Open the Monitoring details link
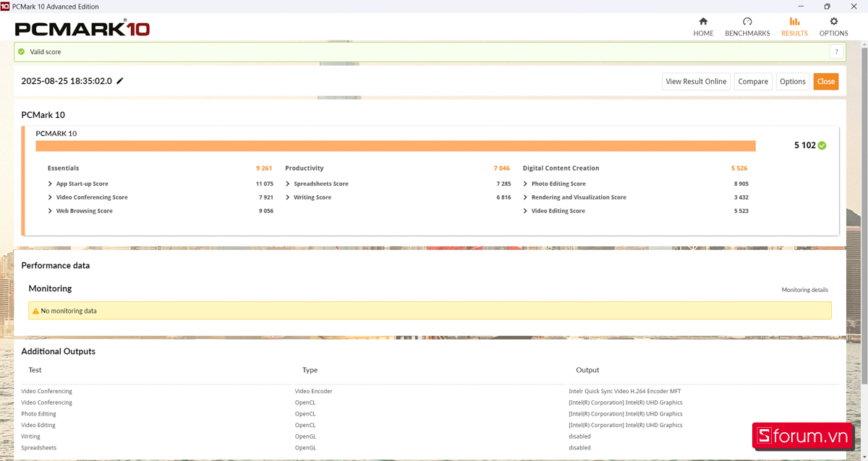The width and height of the screenshot is (868, 461). point(805,290)
